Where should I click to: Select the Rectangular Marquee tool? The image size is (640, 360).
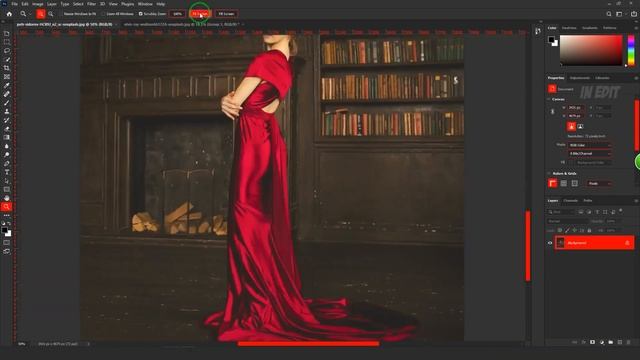point(7,42)
